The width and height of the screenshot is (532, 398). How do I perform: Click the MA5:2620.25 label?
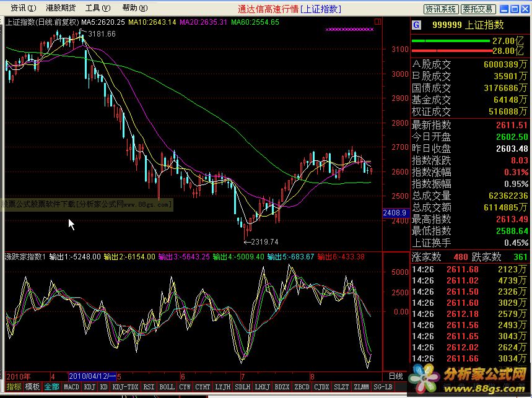[x=103, y=22]
